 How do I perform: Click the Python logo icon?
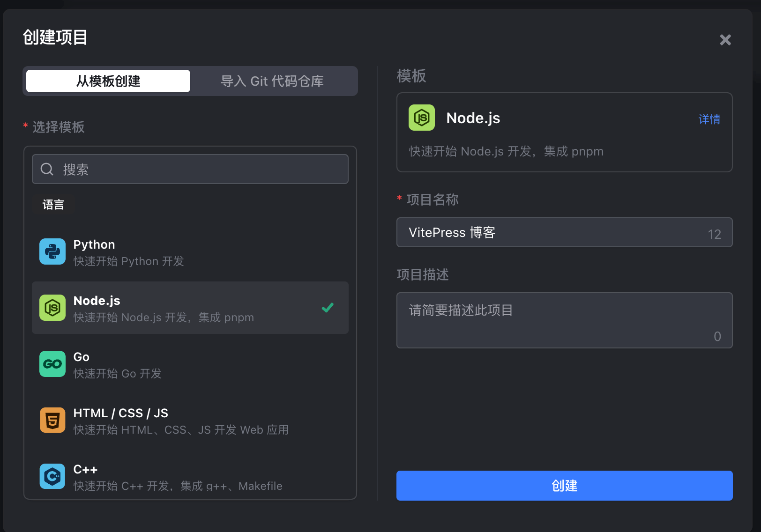(x=52, y=251)
